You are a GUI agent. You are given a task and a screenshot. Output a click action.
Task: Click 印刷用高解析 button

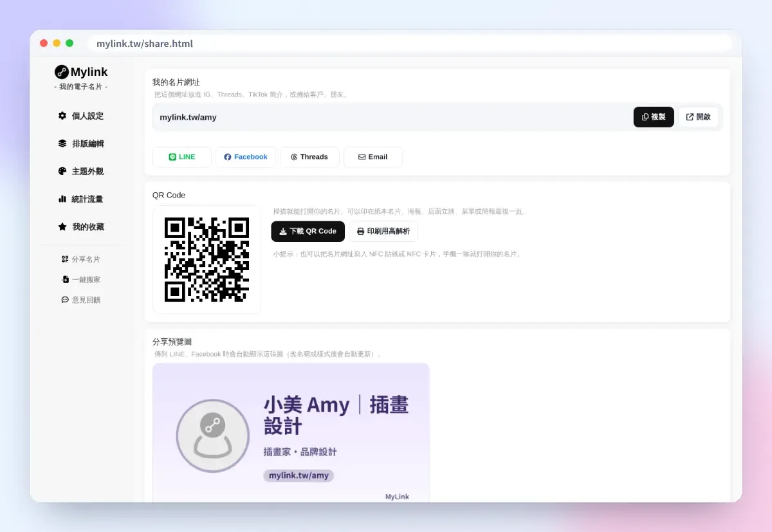click(x=383, y=231)
